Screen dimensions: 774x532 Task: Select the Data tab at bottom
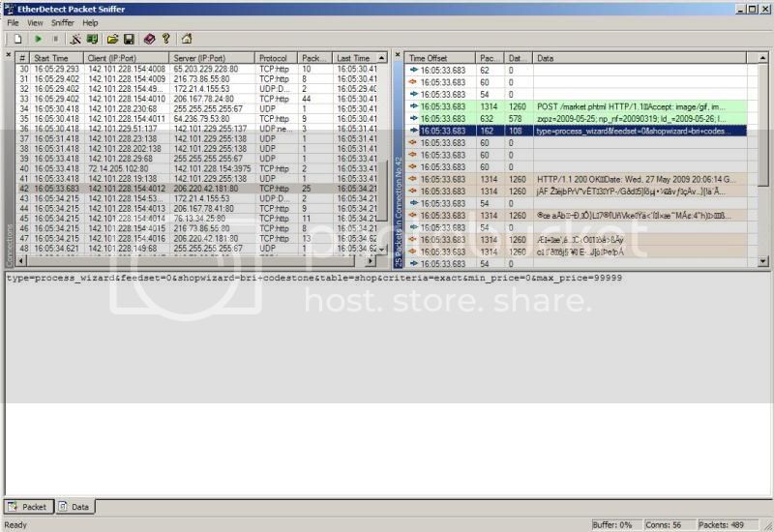74,506
